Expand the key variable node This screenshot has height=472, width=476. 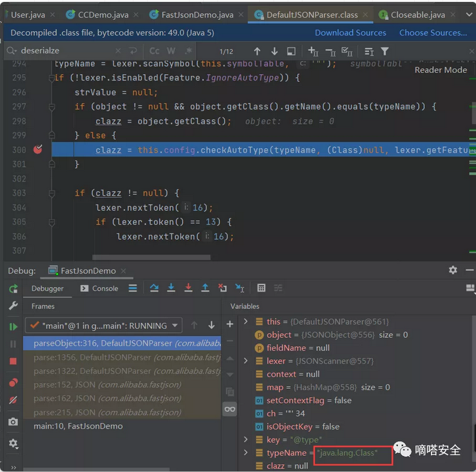tap(245, 439)
